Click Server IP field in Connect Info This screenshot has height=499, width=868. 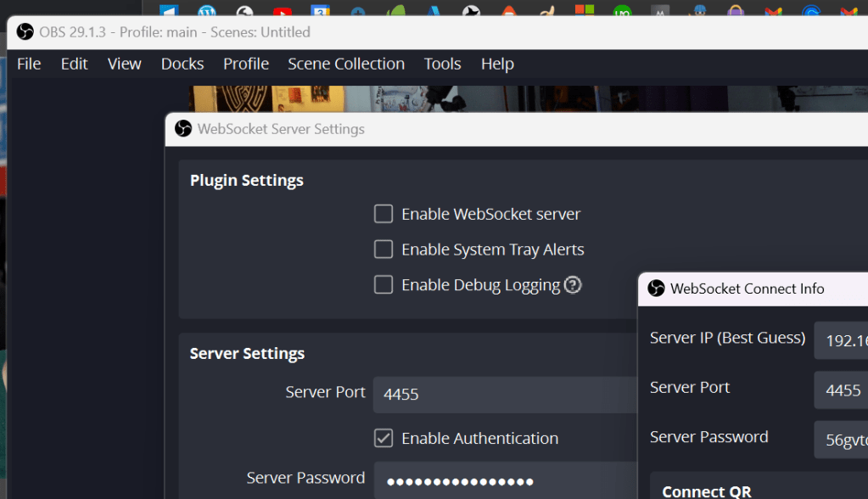pyautogui.click(x=841, y=340)
